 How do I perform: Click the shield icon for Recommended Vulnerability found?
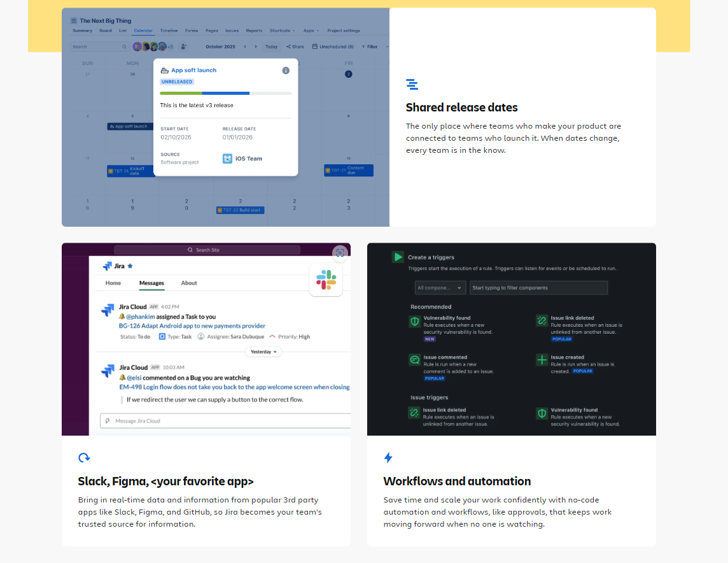tap(415, 322)
